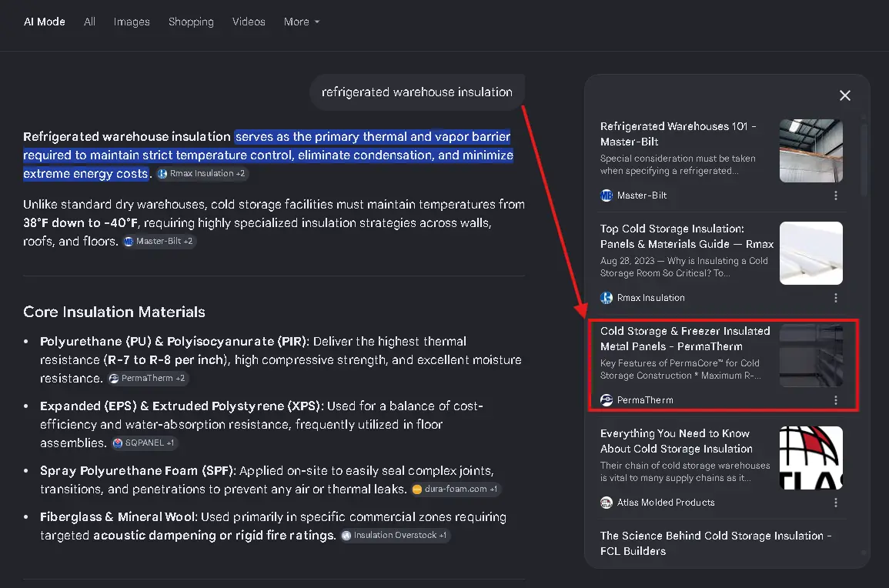Click the 'Spray Polyurethane Foam (SPF)' text
The height and width of the screenshot is (588, 889).
138,470
